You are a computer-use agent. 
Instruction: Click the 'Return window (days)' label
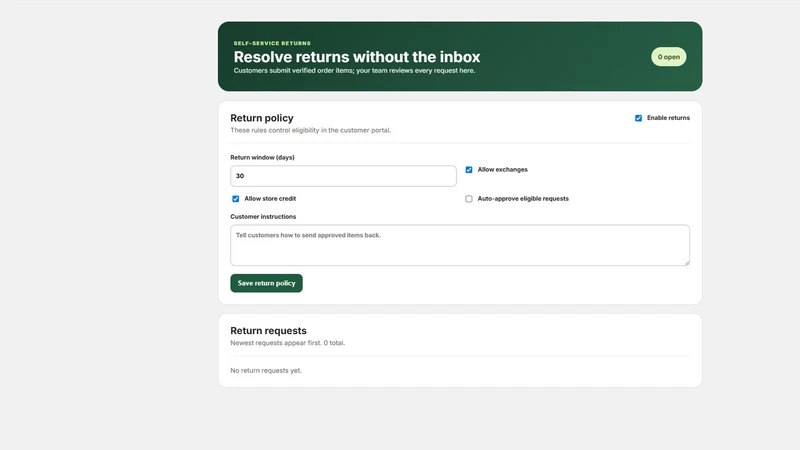pyautogui.click(x=262, y=158)
